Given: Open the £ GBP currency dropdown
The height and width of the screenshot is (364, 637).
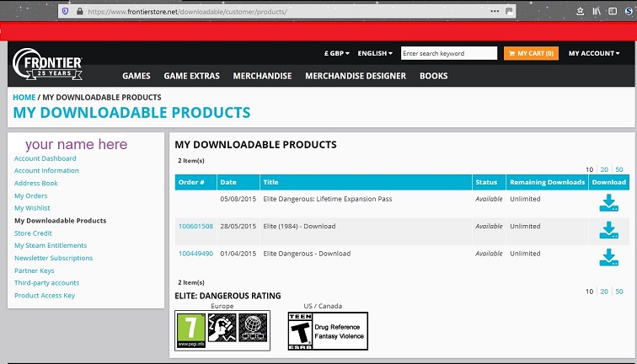Looking at the screenshot, I should click(337, 53).
